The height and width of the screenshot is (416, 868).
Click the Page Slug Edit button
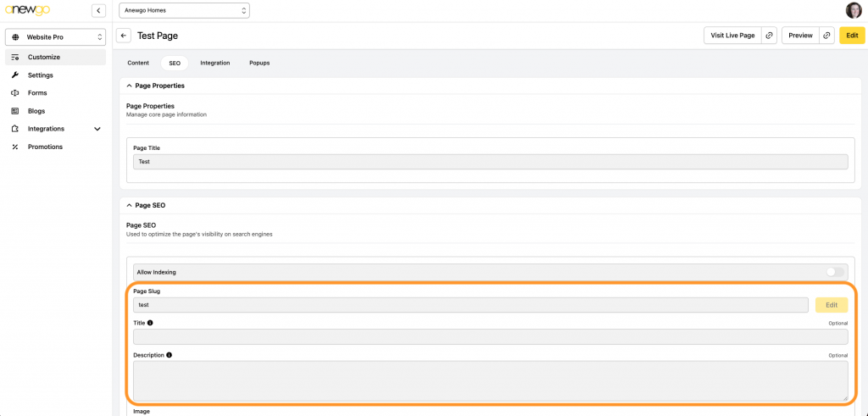pos(831,305)
